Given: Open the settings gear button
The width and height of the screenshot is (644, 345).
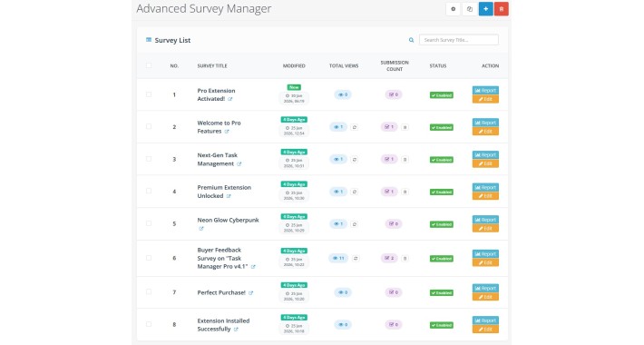Looking at the screenshot, I should point(453,9).
